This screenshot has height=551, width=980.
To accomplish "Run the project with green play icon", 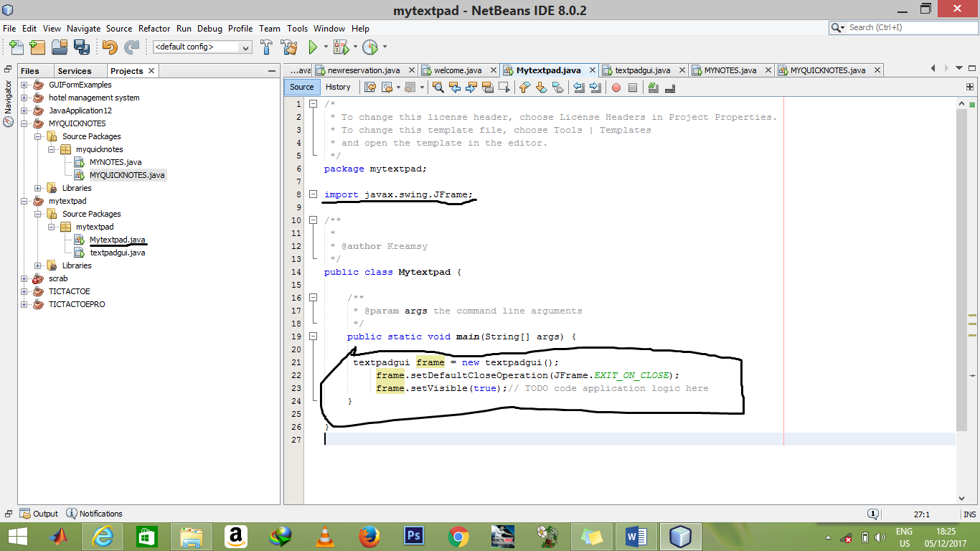I will (x=313, y=47).
